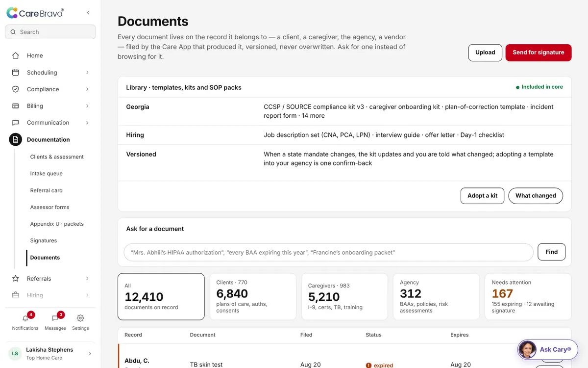Click the Included in core label
The width and height of the screenshot is (588, 368).
539,87
